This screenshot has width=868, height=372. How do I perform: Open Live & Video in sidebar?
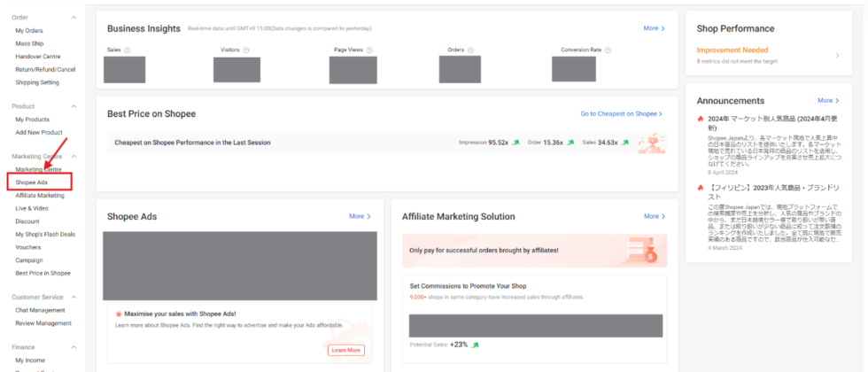pos(32,209)
